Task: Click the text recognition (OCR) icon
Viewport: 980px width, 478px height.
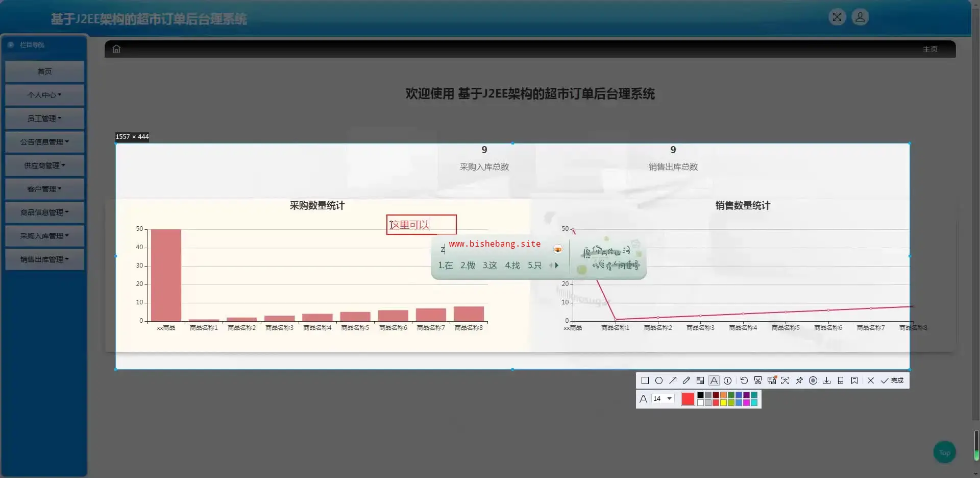Action: coord(786,380)
